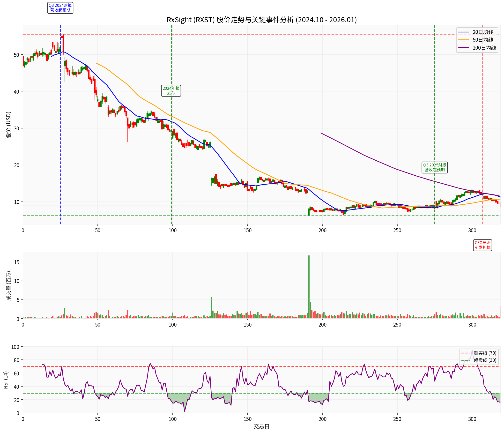Click the Q3 2024财报 annotation box
The height and width of the screenshot is (433, 504).
(60, 8)
